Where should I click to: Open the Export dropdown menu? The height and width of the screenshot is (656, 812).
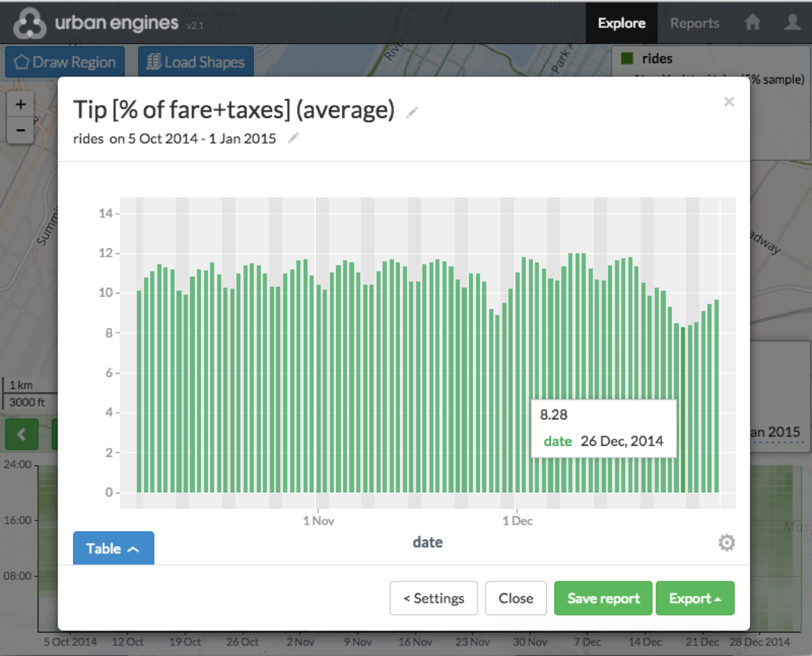pyautogui.click(x=694, y=599)
